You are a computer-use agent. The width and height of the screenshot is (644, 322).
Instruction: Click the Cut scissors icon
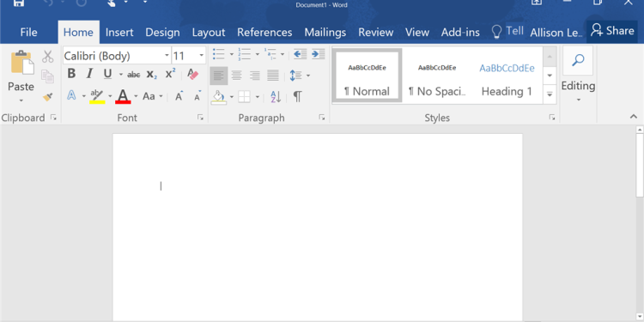point(47,57)
